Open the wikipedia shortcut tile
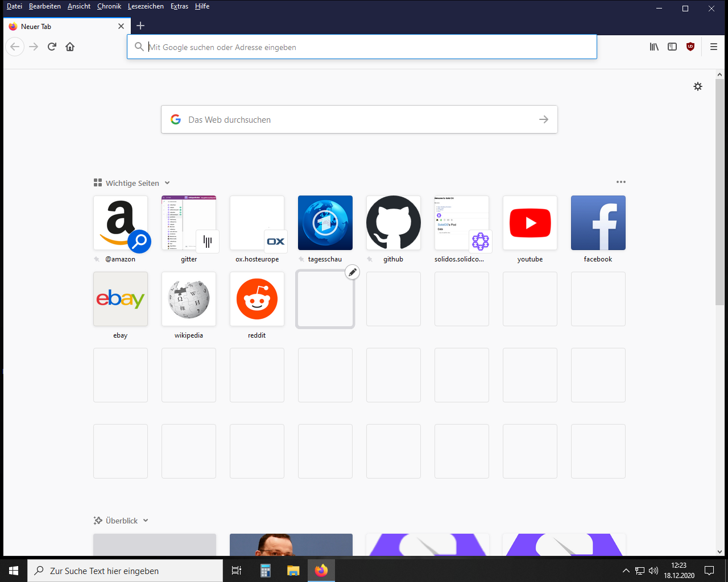The width and height of the screenshot is (728, 582). pos(188,299)
